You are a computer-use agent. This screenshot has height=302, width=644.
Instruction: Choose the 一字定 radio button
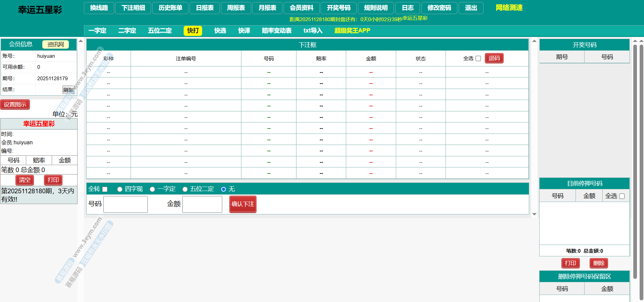[x=152, y=189]
